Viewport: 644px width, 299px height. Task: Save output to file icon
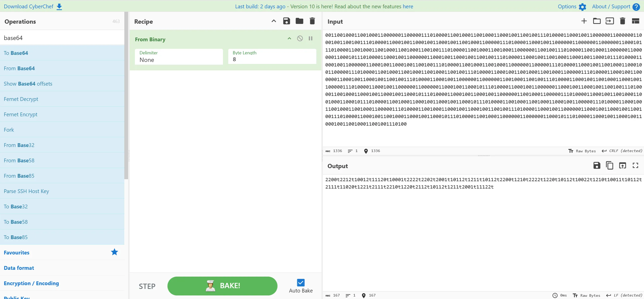click(597, 166)
